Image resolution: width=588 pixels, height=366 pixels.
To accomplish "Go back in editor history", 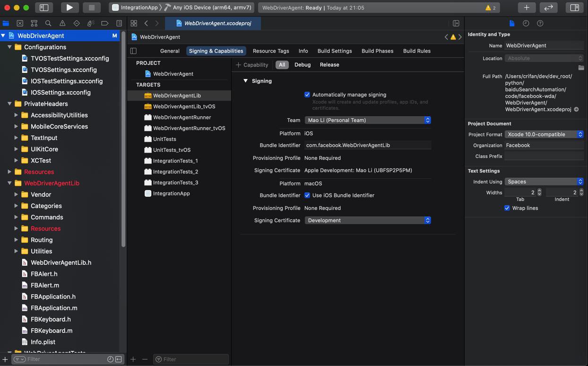I will point(146,23).
